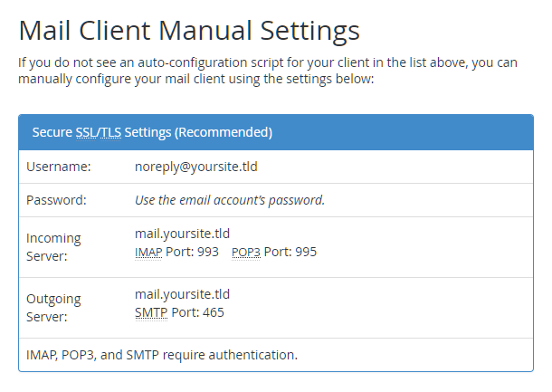Click the 'Password:' label

(x=56, y=200)
